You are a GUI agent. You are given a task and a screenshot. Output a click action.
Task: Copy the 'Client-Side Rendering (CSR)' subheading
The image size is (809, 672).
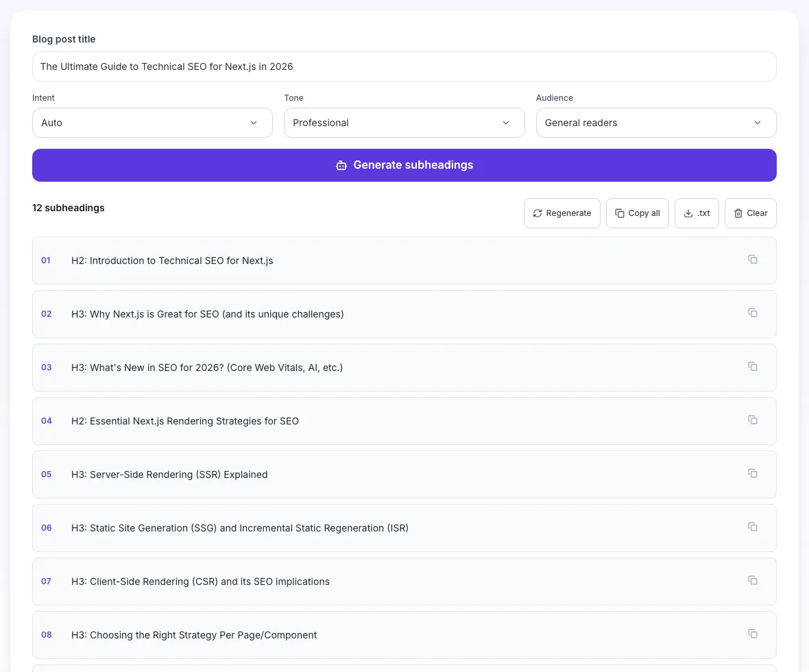coord(753,580)
